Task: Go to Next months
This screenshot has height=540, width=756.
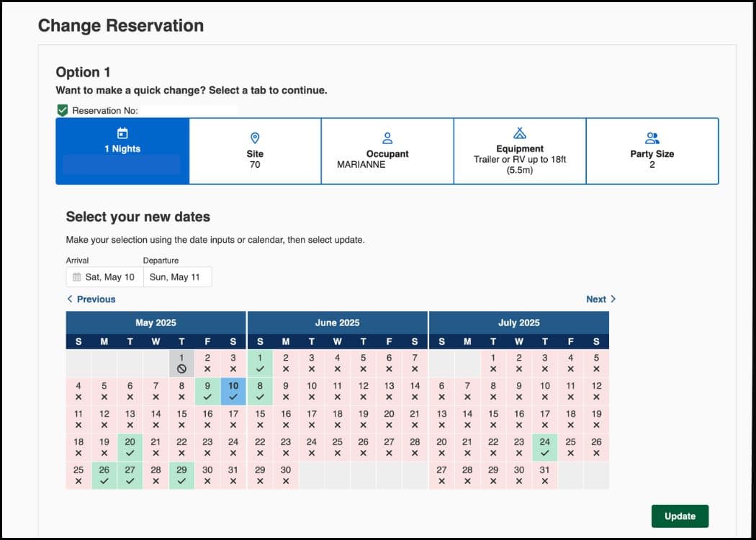Action: (x=600, y=300)
